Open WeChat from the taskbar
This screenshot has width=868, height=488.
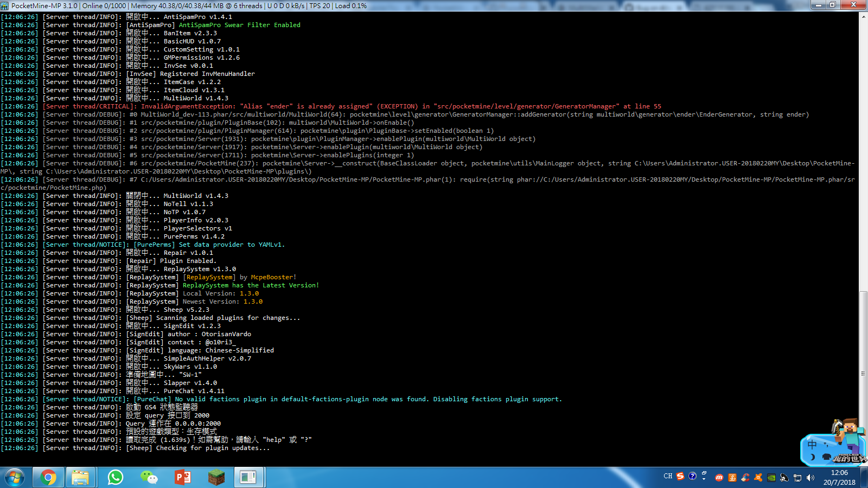150,477
